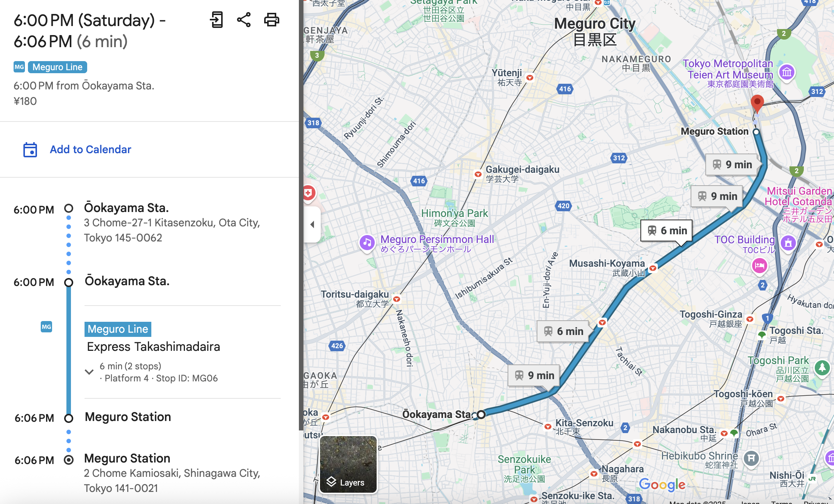Click the final Meguro Station step with address
The width and height of the screenshot is (834, 504).
click(x=172, y=473)
